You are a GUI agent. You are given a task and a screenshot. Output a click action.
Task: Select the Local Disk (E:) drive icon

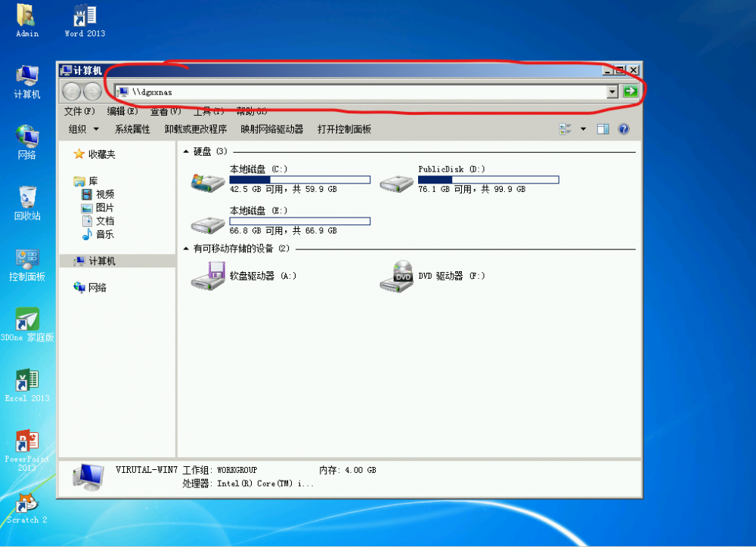pyautogui.click(x=208, y=223)
